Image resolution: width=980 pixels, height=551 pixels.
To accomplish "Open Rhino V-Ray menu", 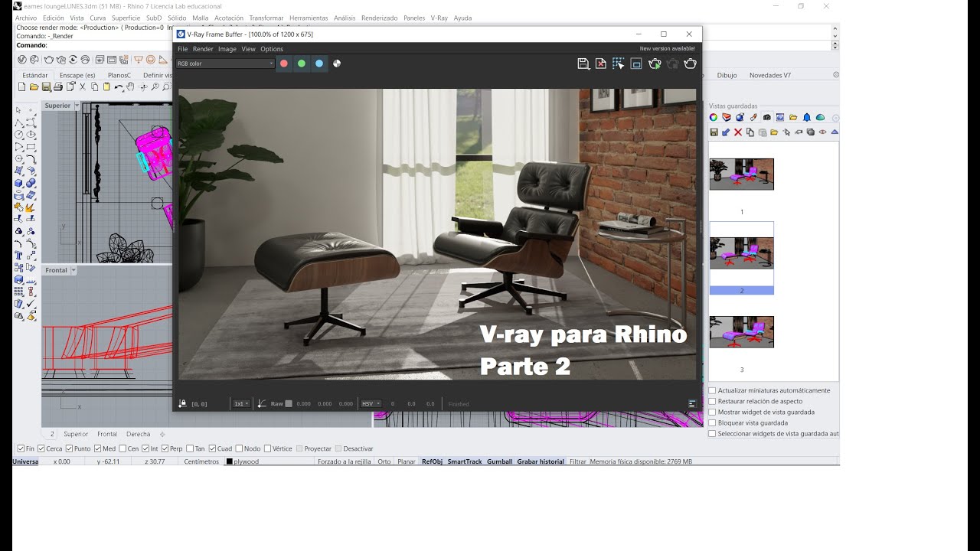I will coord(439,18).
